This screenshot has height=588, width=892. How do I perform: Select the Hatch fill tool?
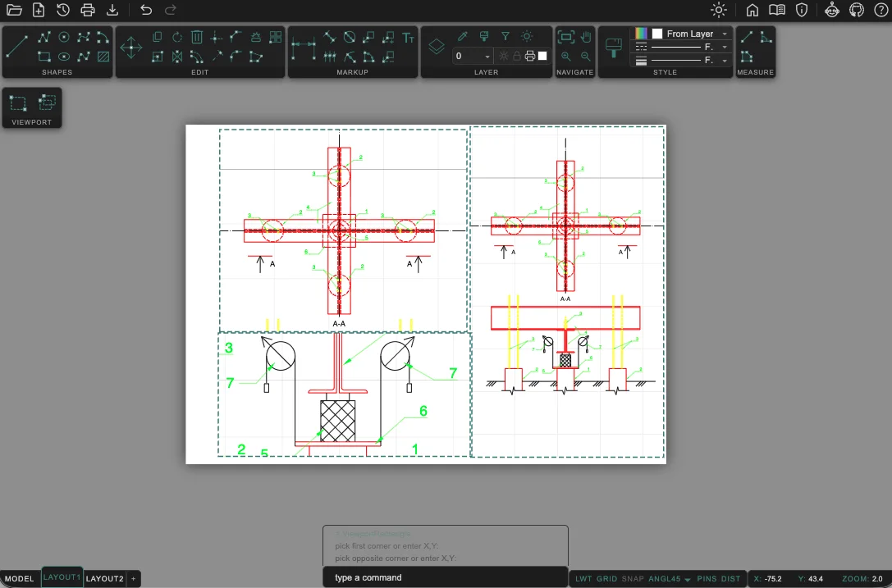(x=103, y=57)
